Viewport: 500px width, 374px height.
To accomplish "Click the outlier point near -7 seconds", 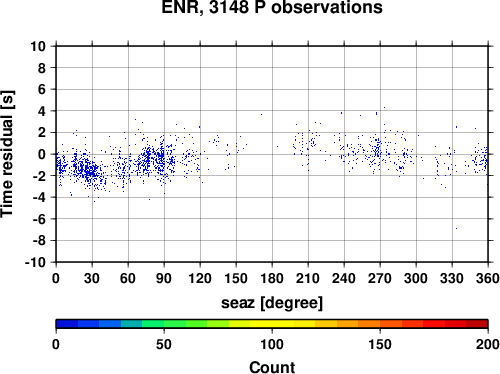I will (456, 228).
